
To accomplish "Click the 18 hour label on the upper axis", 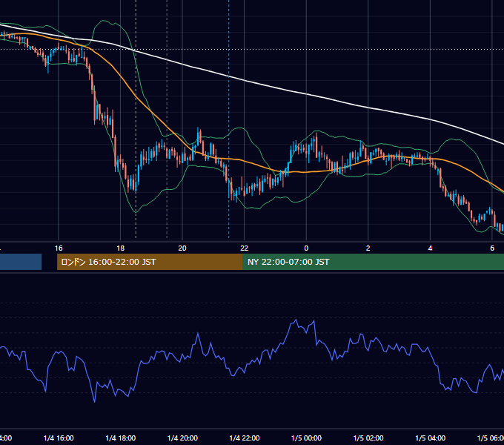I will click(x=121, y=248).
